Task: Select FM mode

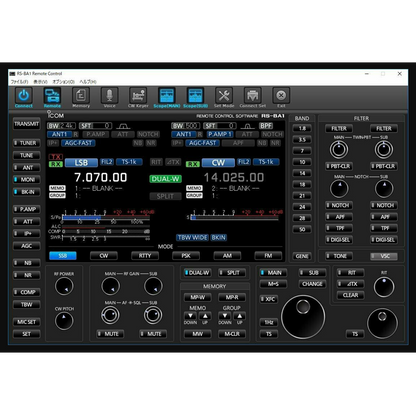Action: (x=268, y=256)
